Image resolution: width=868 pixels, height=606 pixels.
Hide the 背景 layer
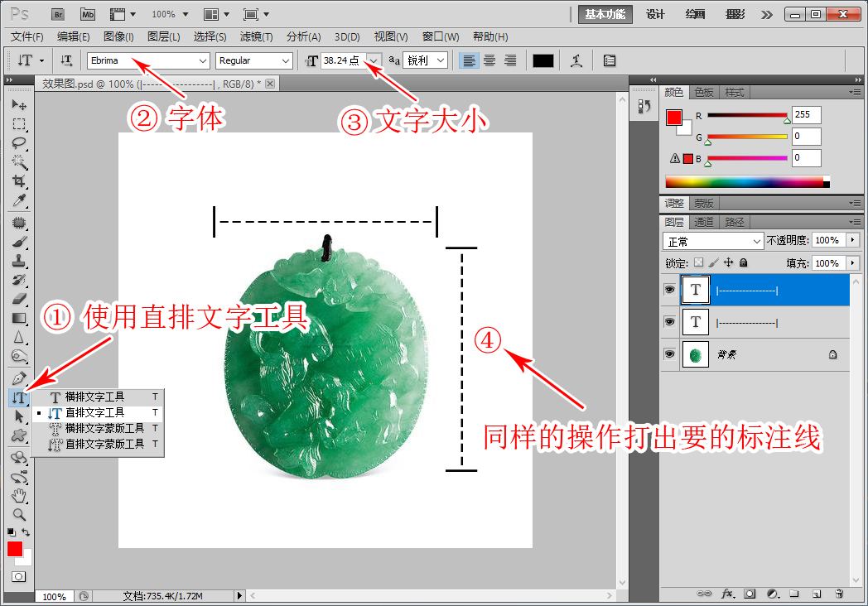pos(669,353)
